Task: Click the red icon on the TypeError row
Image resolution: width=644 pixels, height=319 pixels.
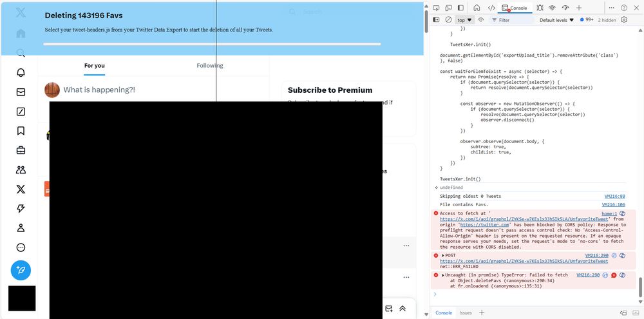Action: [x=614, y=275]
